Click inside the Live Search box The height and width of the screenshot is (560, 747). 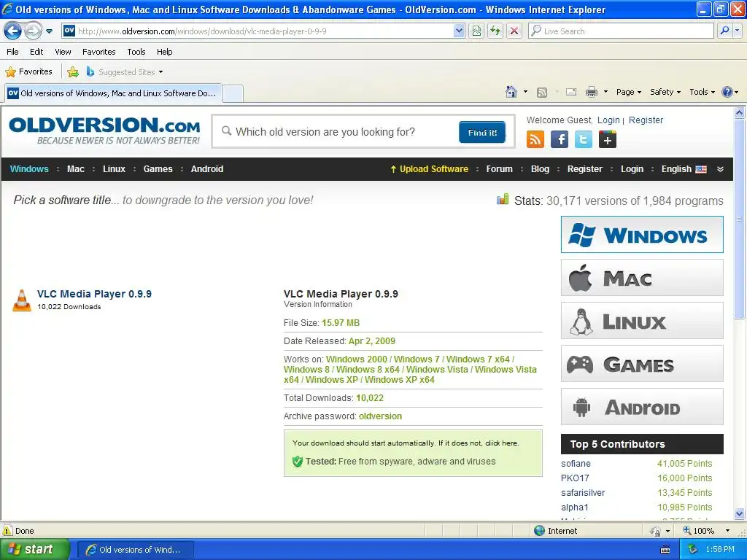click(x=621, y=31)
